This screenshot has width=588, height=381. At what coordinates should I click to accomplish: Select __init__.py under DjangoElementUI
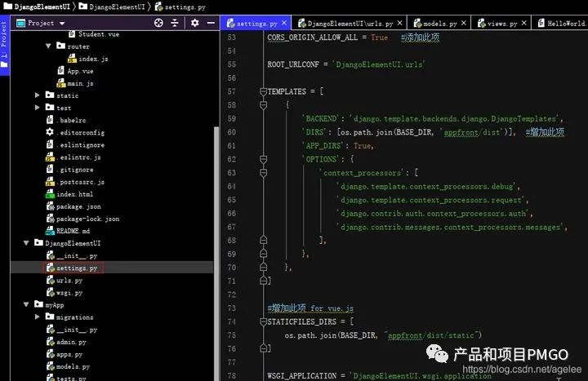pos(72,255)
